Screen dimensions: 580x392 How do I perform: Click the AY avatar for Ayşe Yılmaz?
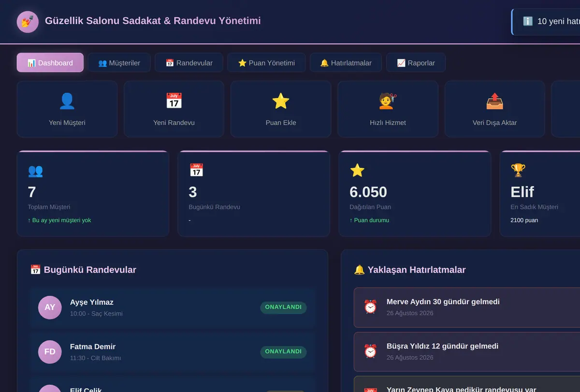[50, 307]
